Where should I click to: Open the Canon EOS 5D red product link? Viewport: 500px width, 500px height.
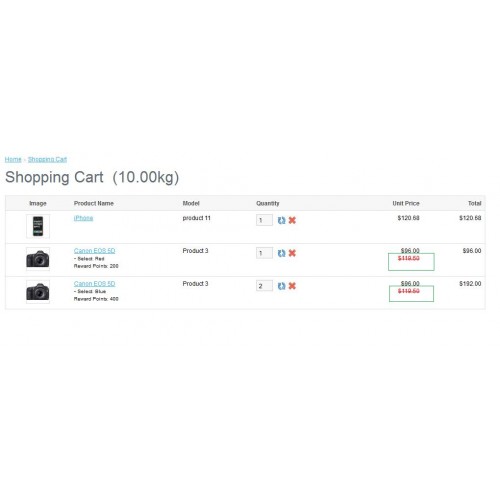(x=94, y=251)
